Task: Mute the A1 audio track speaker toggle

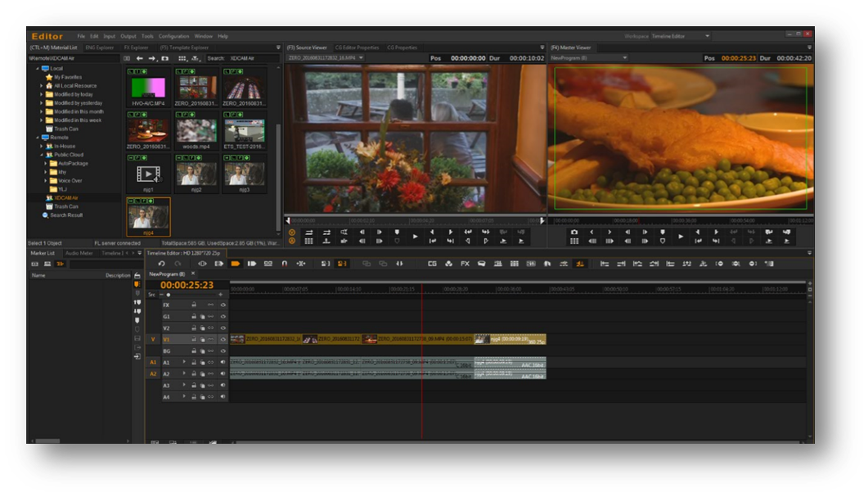Action: click(x=223, y=362)
